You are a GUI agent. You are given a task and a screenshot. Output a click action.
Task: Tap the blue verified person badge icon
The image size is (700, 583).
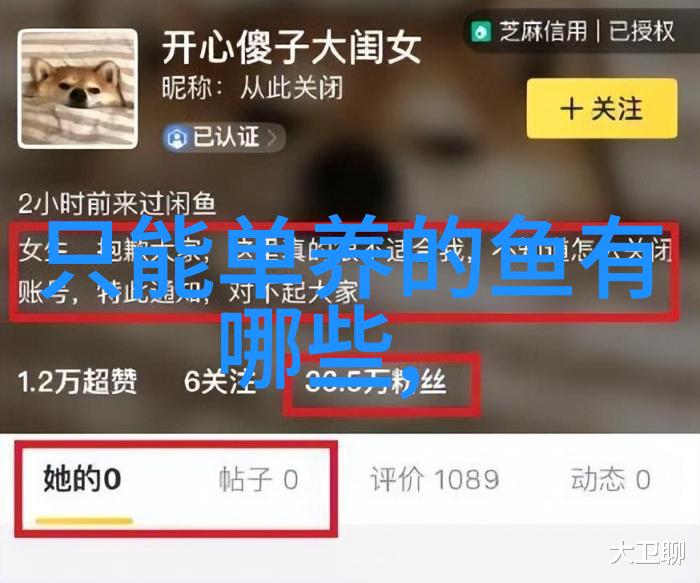[177, 138]
